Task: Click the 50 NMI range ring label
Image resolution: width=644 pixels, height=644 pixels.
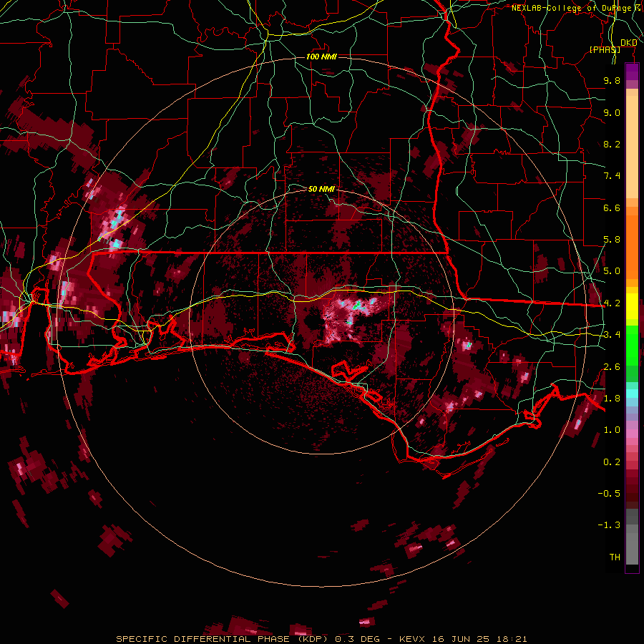Action: click(321, 189)
